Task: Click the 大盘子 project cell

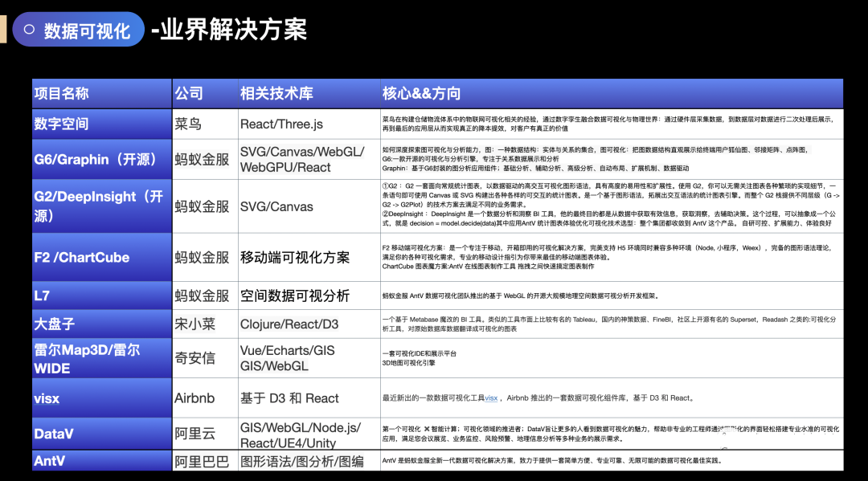Action: (x=102, y=324)
